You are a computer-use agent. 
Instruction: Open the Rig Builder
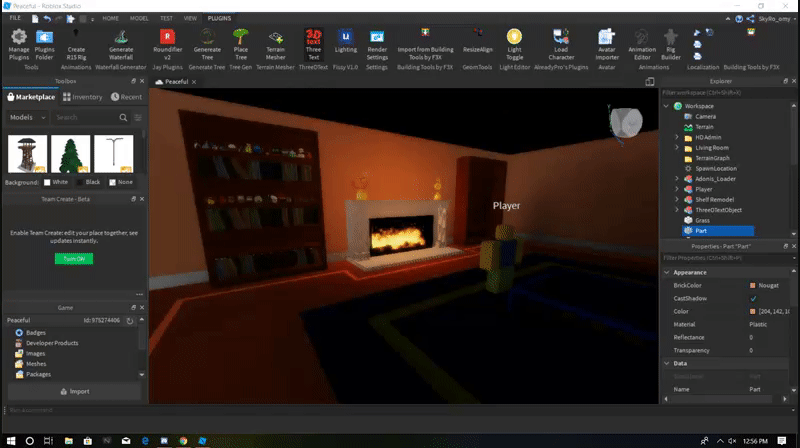671,45
